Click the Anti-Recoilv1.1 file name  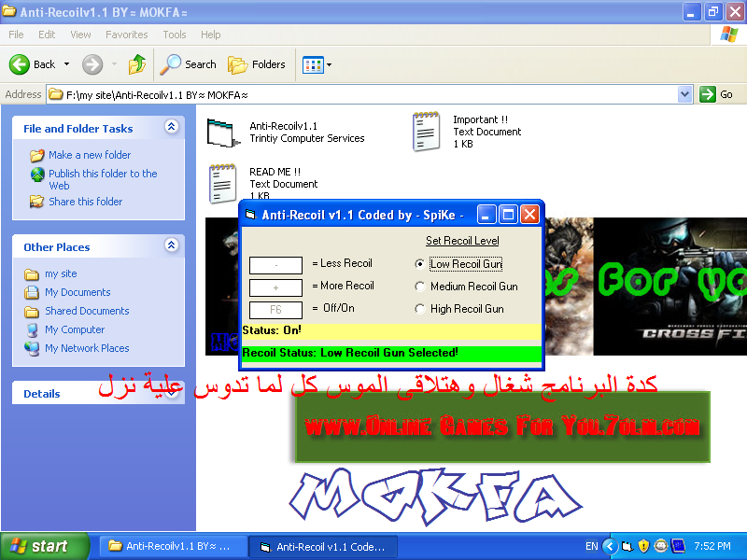tap(283, 126)
